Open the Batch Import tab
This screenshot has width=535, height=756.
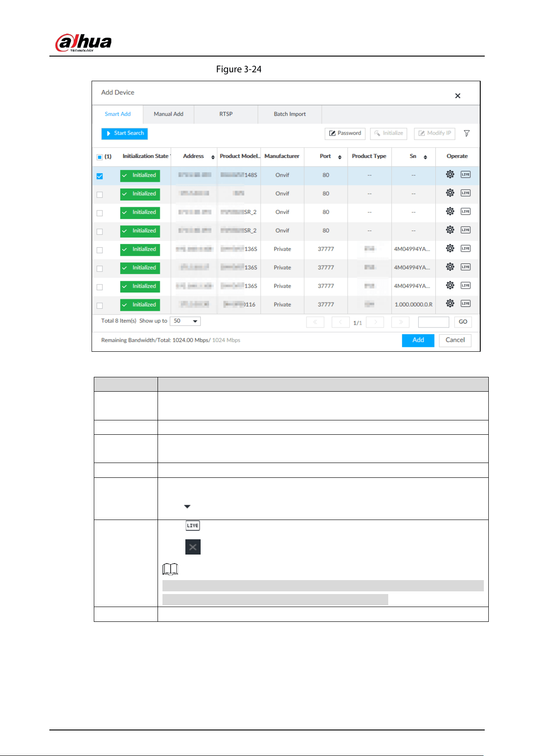[x=289, y=114]
